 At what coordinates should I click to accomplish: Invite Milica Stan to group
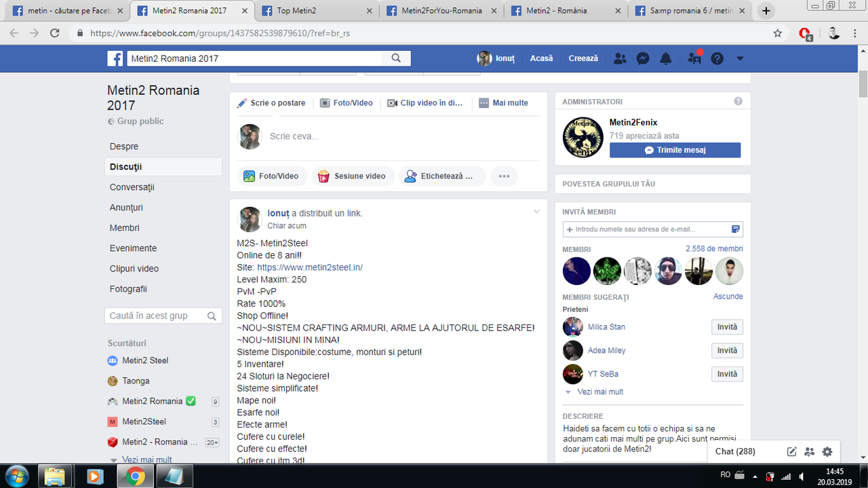(727, 327)
